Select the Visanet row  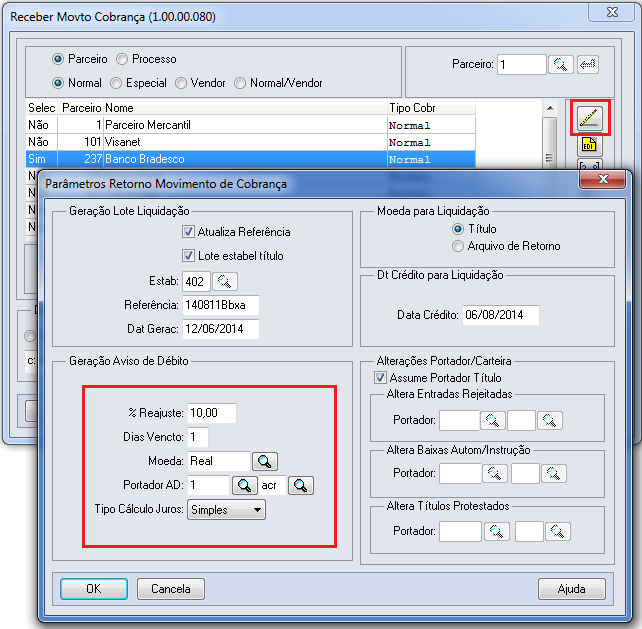tap(251, 142)
